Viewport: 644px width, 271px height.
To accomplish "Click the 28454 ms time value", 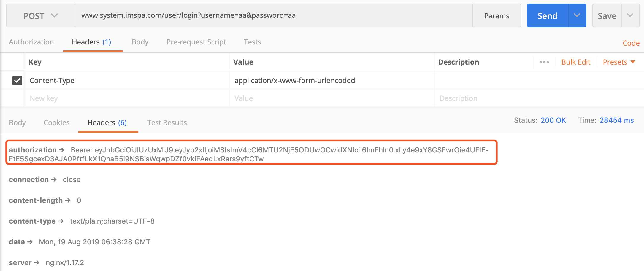I will click(x=617, y=120).
